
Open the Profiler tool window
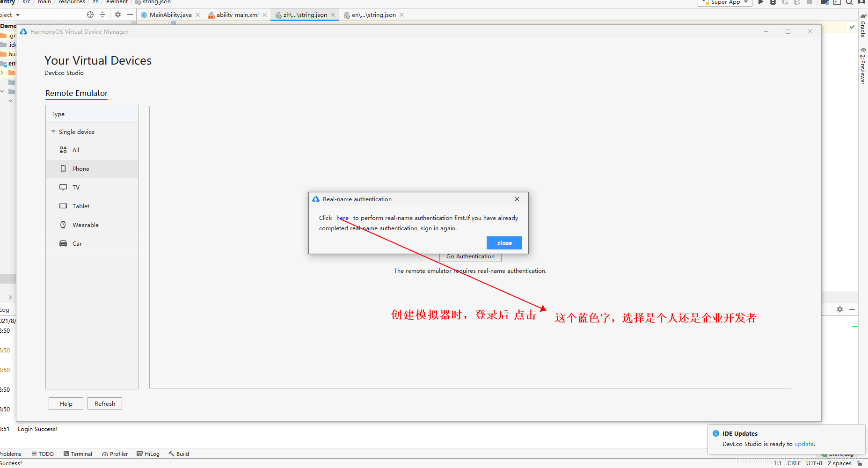115,454
